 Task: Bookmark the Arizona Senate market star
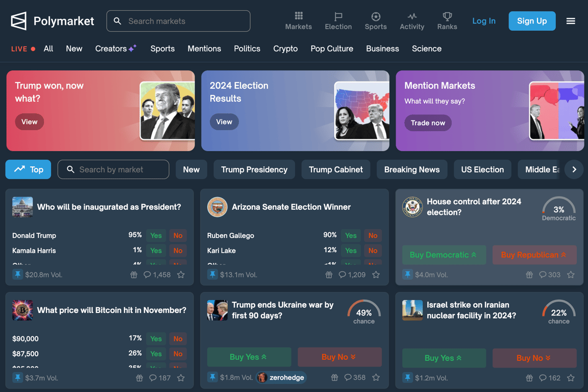click(x=376, y=275)
